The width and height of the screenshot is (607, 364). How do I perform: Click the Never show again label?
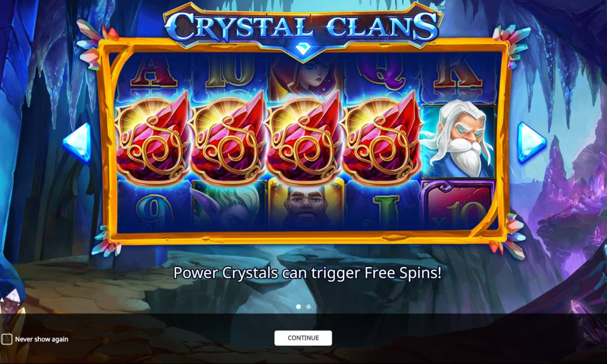click(41, 339)
